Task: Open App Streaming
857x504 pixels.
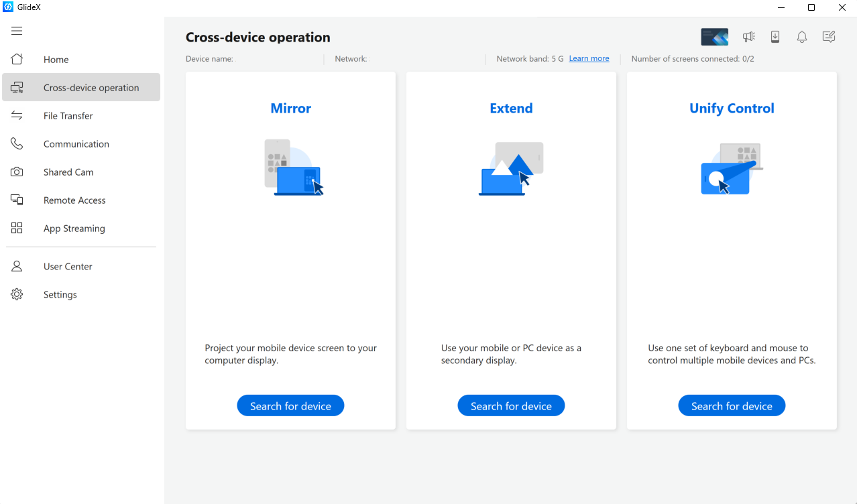Action: 74,228
